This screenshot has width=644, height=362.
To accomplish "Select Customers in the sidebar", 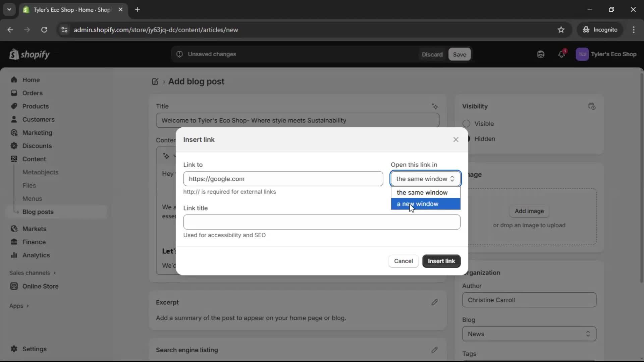I will pos(39,119).
